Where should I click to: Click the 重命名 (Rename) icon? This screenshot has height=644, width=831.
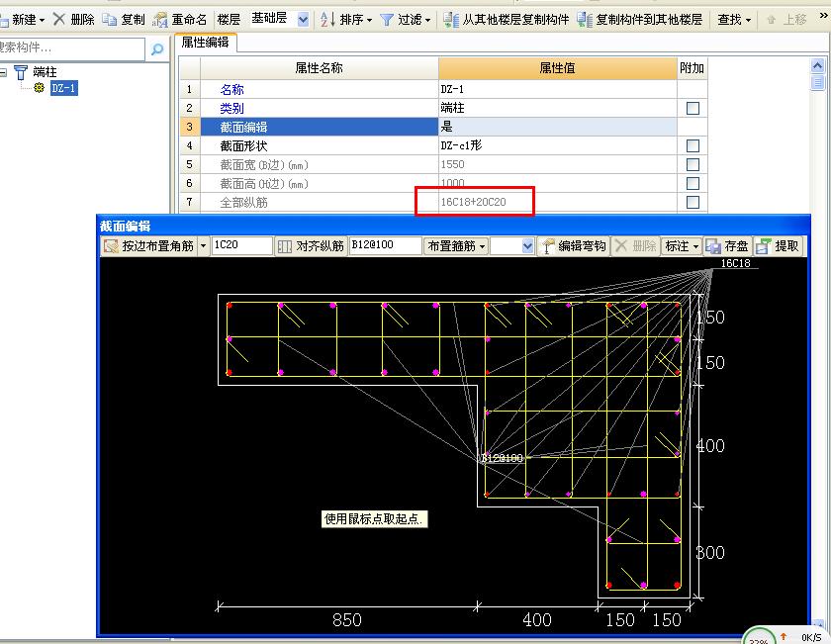(x=181, y=18)
